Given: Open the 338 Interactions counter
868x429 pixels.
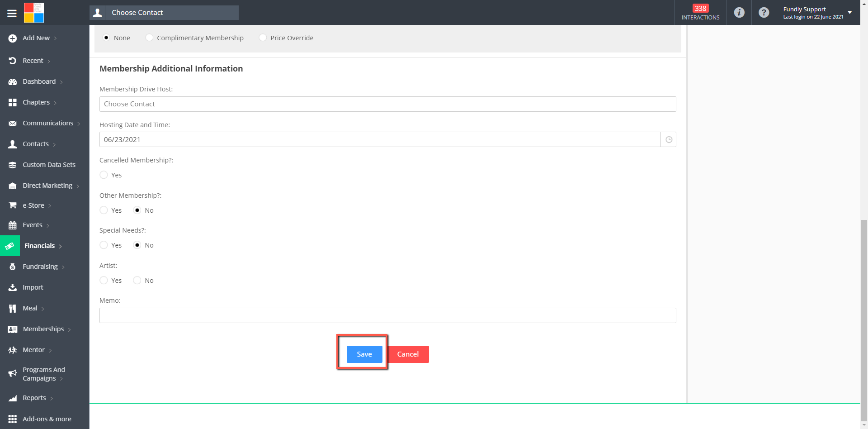Looking at the screenshot, I should pyautogui.click(x=700, y=13).
